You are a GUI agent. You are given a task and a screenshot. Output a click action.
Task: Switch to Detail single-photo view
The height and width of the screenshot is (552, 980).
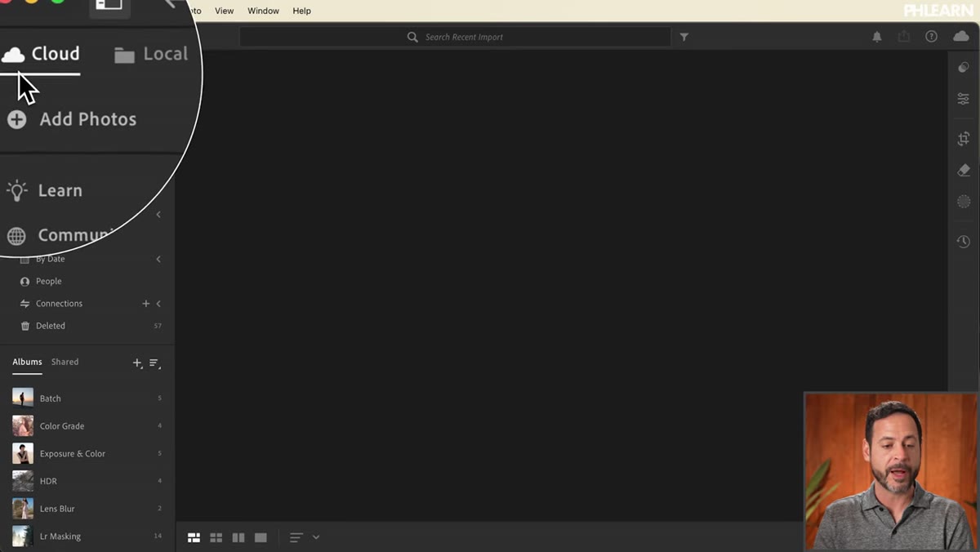[261, 537]
